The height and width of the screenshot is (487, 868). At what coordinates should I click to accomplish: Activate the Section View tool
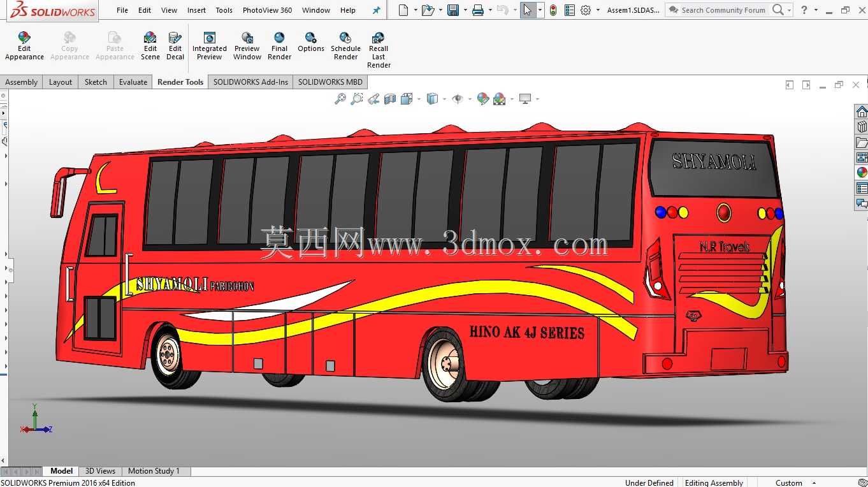[x=390, y=99]
